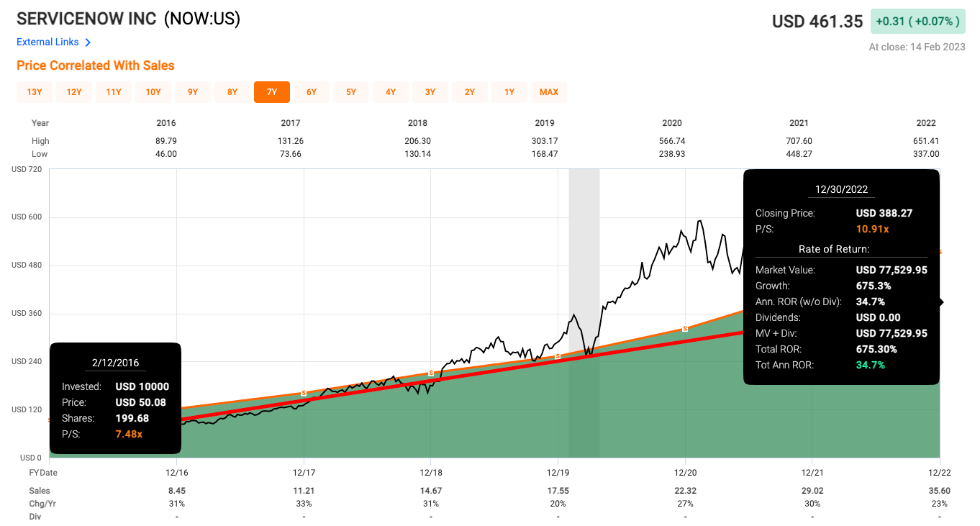
Task: Click the 2016 high value 89.79
Action: pyautogui.click(x=165, y=141)
